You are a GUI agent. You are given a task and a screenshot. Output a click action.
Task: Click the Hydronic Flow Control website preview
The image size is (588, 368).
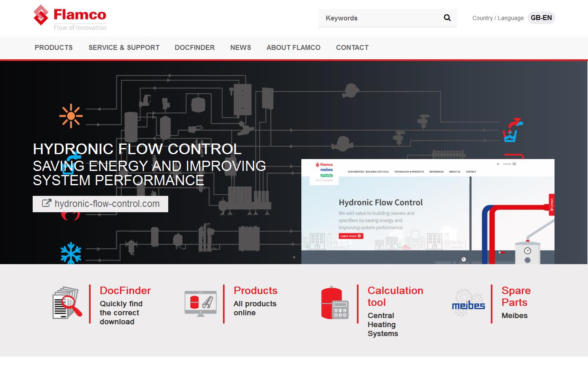tap(428, 211)
